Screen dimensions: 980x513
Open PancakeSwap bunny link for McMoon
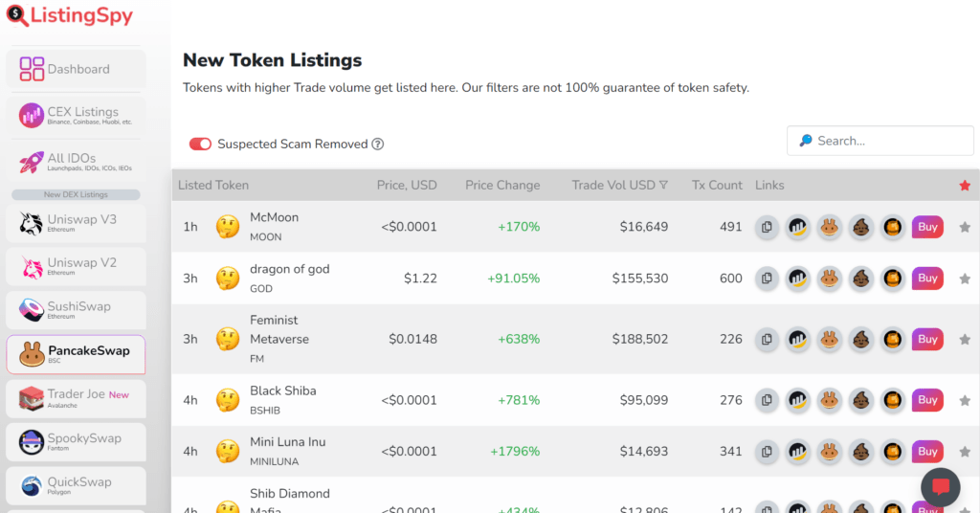point(830,227)
